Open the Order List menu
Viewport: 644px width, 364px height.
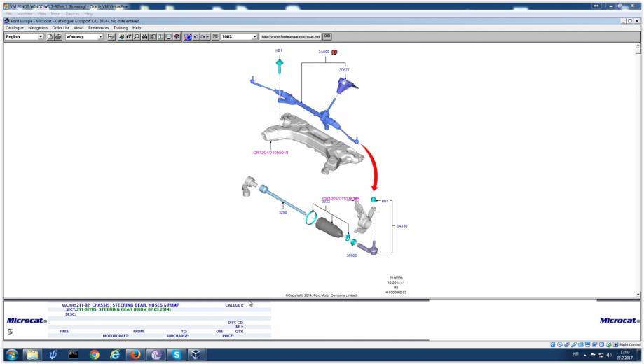pyautogui.click(x=60, y=28)
